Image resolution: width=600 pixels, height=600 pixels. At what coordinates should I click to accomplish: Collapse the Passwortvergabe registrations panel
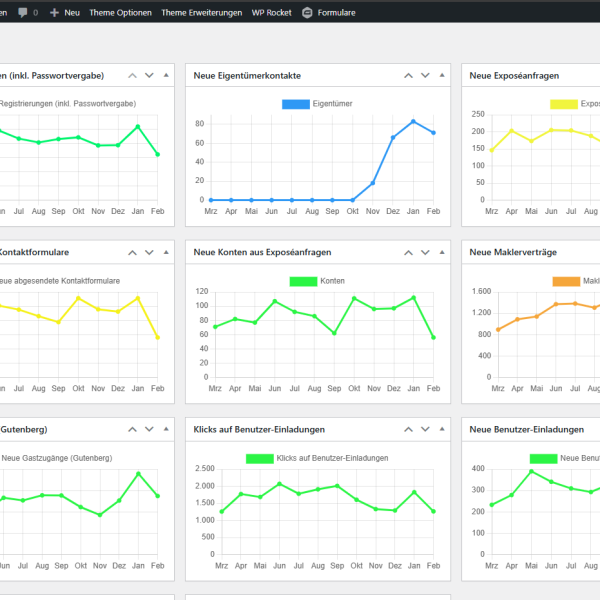tap(166, 75)
